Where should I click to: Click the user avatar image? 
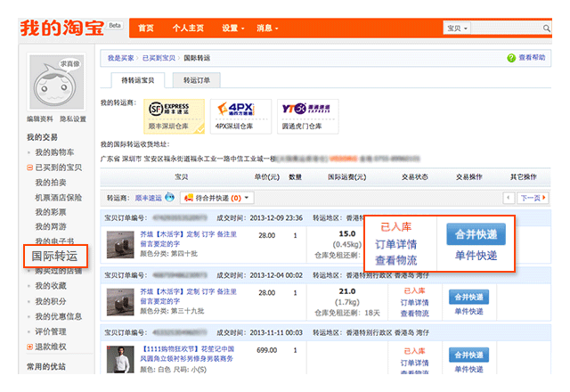click(x=56, y=82)
